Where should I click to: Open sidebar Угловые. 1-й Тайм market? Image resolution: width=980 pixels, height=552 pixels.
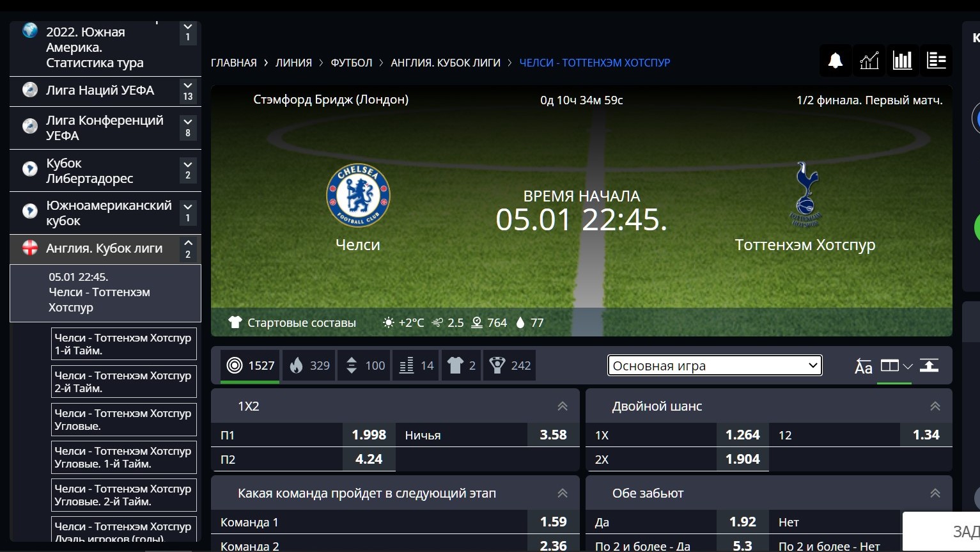(x=124, y=457)
